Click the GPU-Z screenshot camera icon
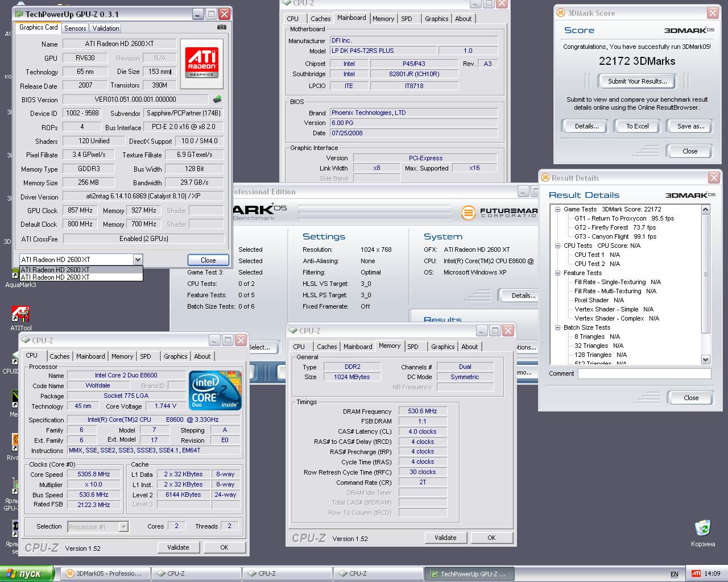Screen dimensions: 728x582 pos(222,27)
